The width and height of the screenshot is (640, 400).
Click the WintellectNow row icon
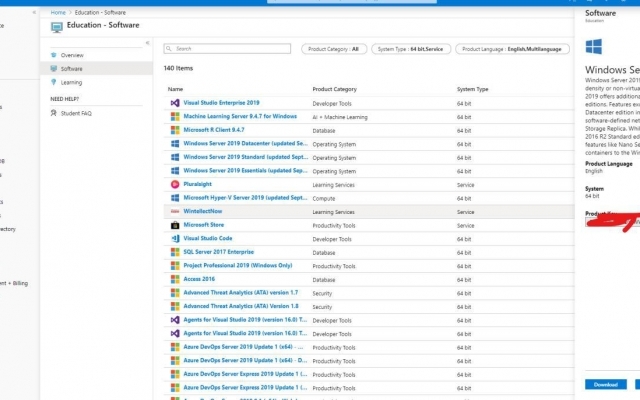(175, 211)
